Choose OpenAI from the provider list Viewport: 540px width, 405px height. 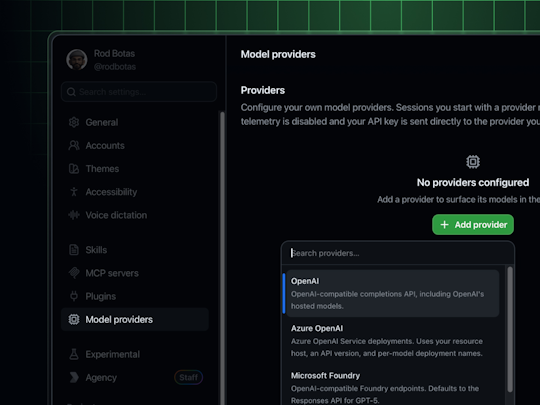393,293
